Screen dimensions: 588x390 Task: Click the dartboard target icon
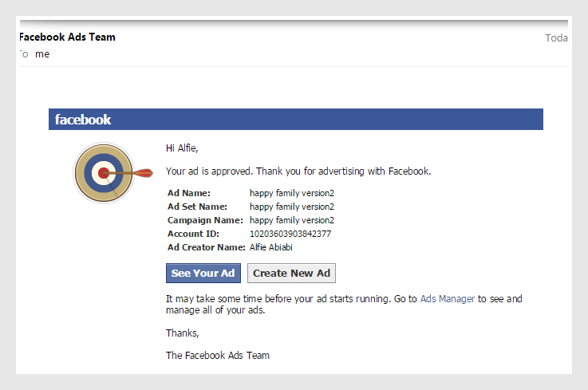pyautogui.click(x=104, y=173)
